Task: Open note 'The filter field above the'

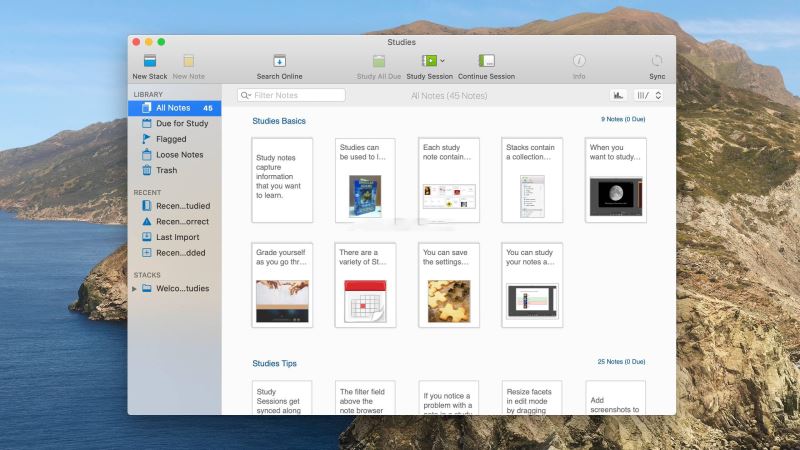Action: [x=365, y=397]
